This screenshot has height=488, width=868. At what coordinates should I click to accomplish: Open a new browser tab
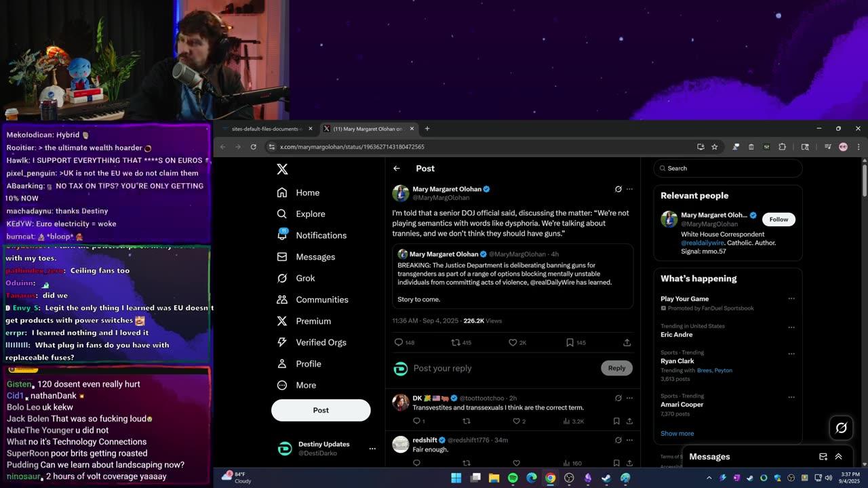coord(427,129)
